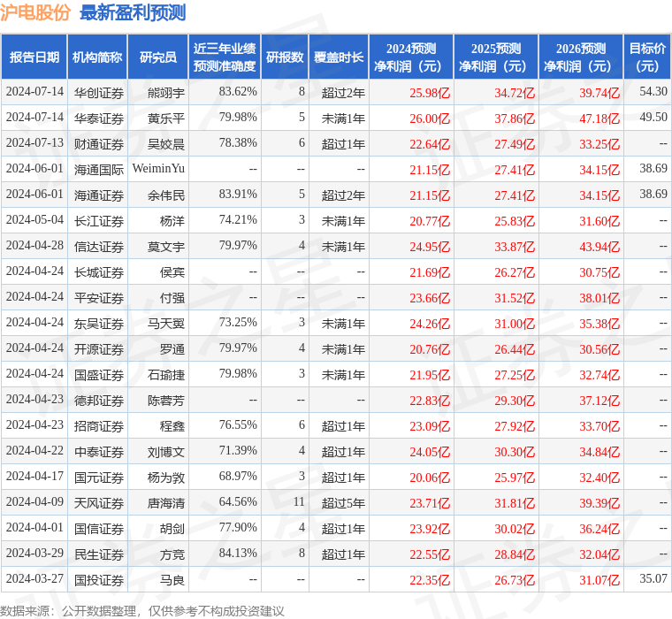Select 信达证券 institution cell
The image size is (672, 619).
[x=99, y=247]
